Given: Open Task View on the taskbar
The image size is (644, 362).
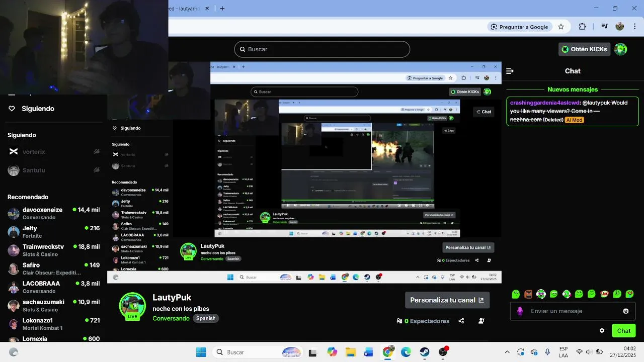Looking at the screenshot, I should pyautogui.click(x=312, y=352).
